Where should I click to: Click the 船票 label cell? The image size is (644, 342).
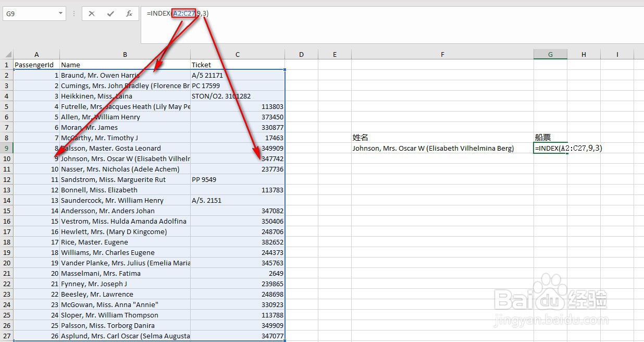[x=550, y=138]
